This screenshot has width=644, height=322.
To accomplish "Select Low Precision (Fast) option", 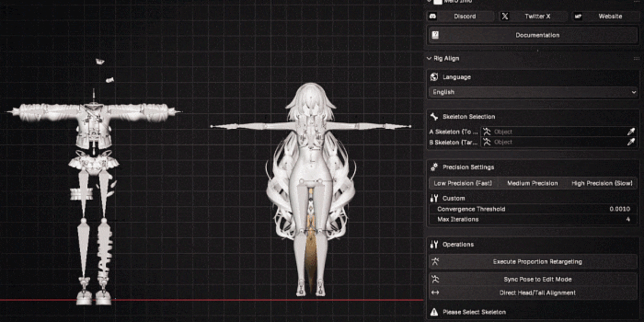I will 463,183.
